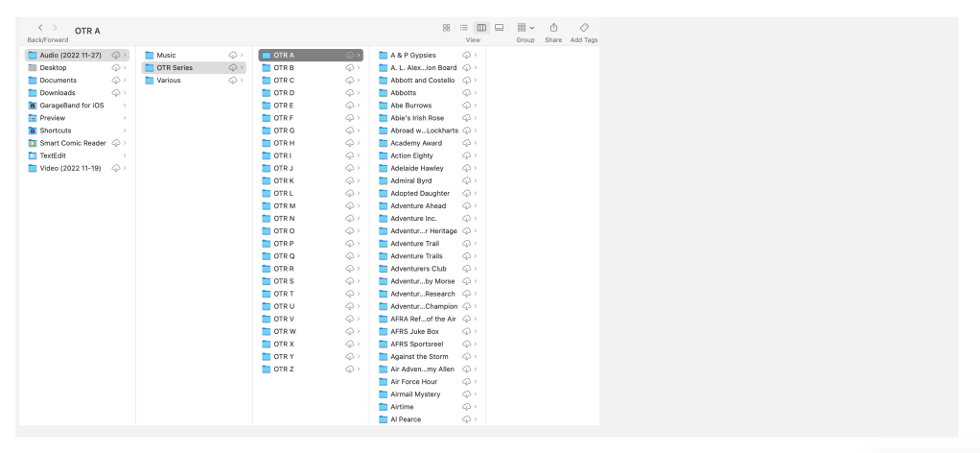The image size is (980, 453).
Task: Open the Abbott and Costello folder
Action: point(416,81)
